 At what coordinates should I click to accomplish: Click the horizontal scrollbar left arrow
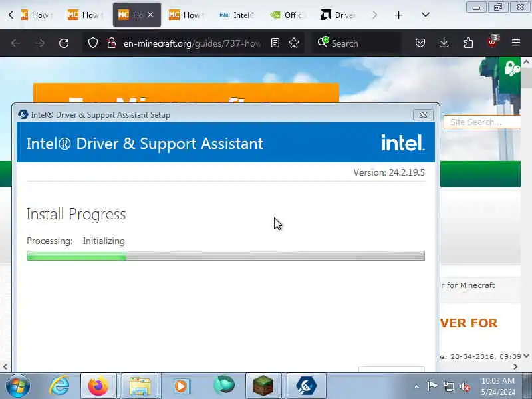(5, 367)
